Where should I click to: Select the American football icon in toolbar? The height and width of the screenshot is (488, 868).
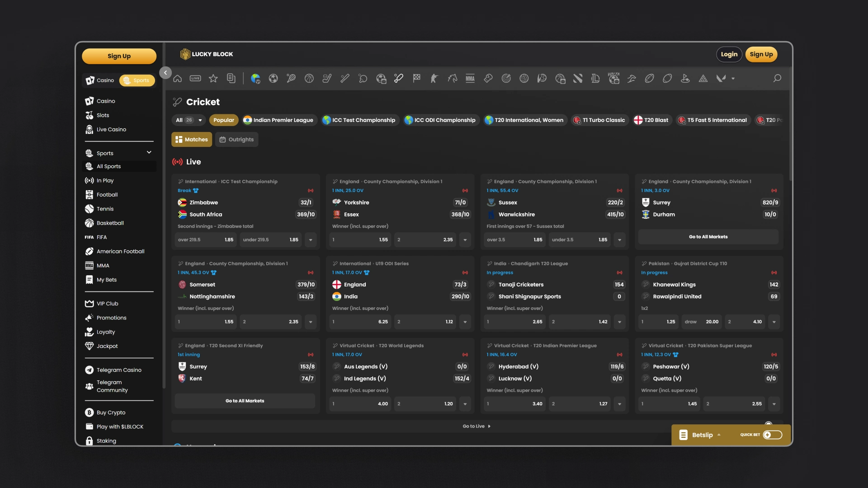click(649, 79)
